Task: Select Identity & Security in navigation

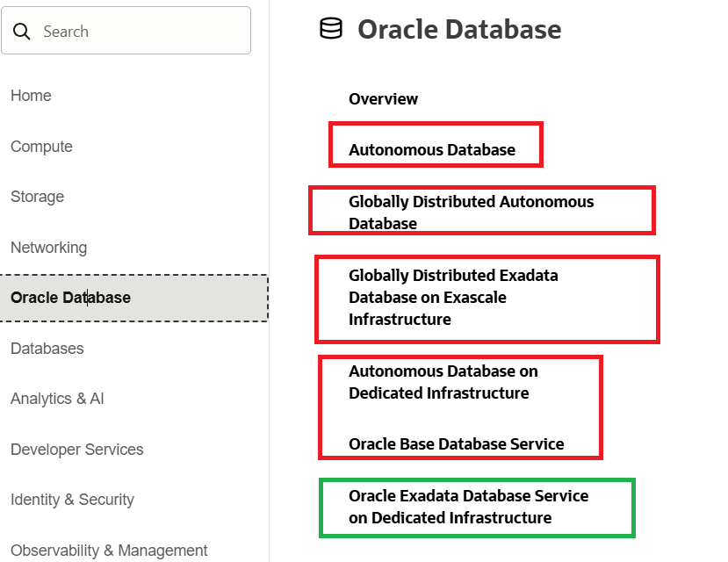Action: [72, 500]
